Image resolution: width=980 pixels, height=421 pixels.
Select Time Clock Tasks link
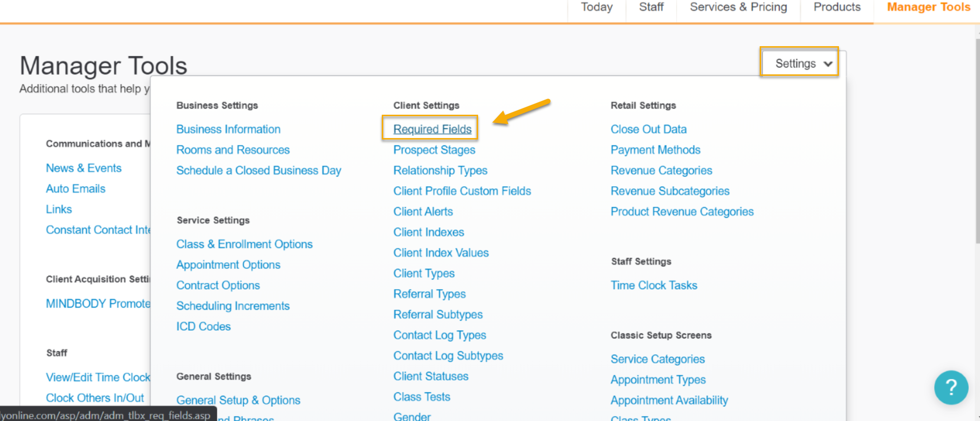coord(654,285)
